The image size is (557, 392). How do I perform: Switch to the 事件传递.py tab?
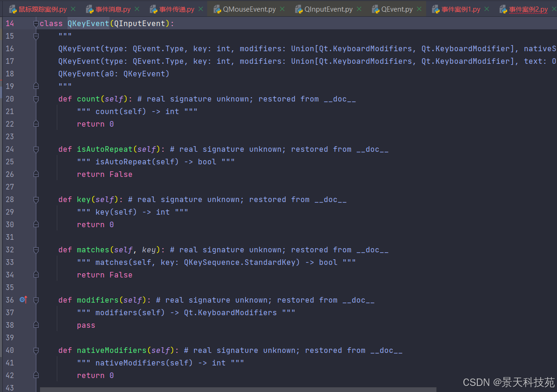point(177,9)
